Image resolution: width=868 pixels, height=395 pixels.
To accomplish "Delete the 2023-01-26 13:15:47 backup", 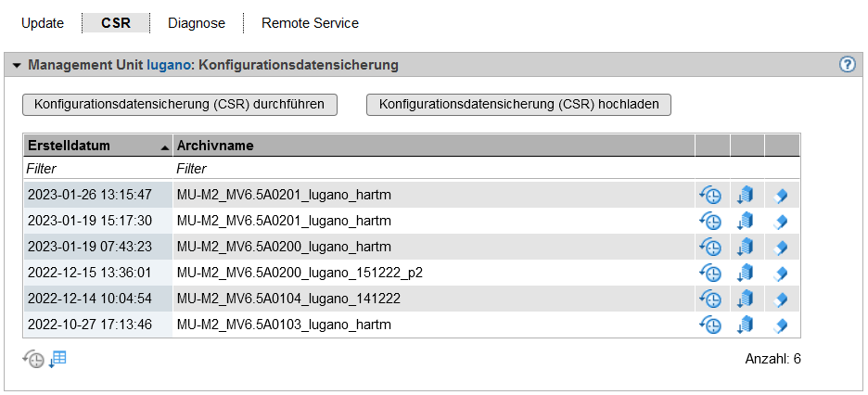I will [781, 195].
